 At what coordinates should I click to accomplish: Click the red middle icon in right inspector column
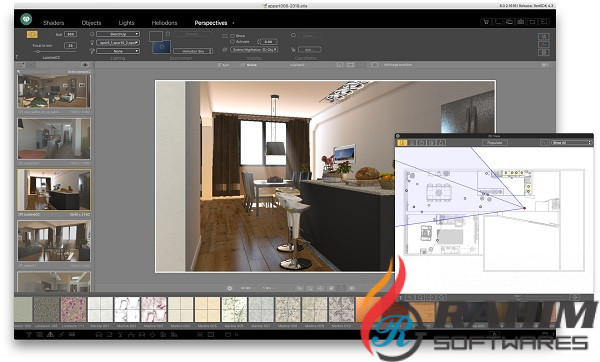(x=544, y=44)
